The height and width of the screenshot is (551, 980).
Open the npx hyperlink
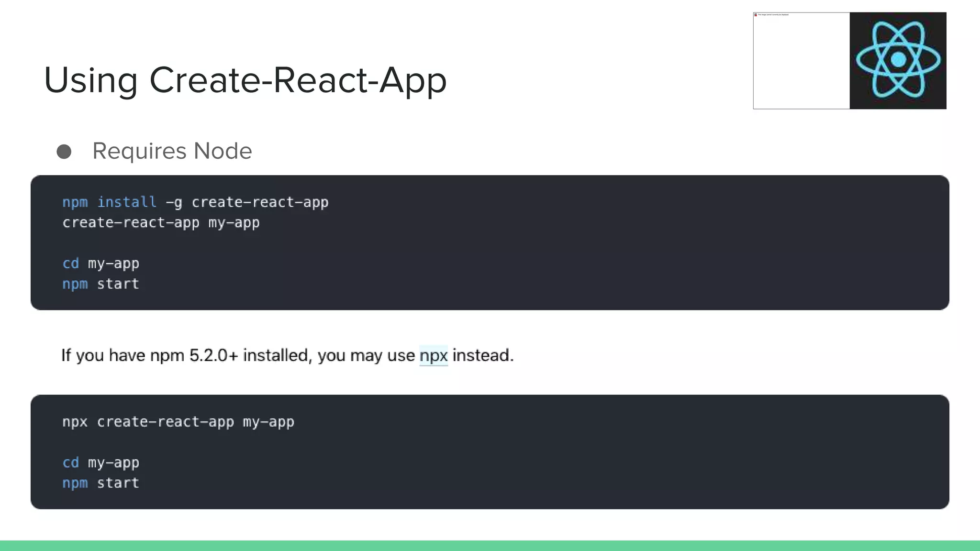[434, 355]
